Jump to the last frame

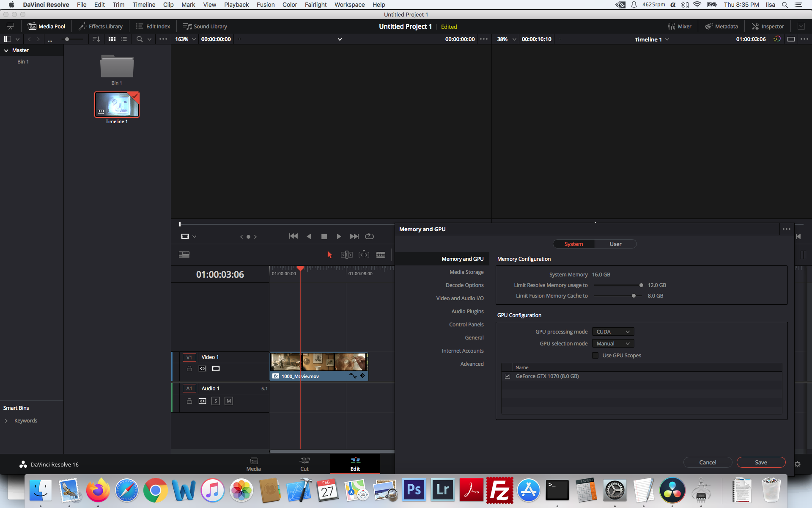(354, 236)
